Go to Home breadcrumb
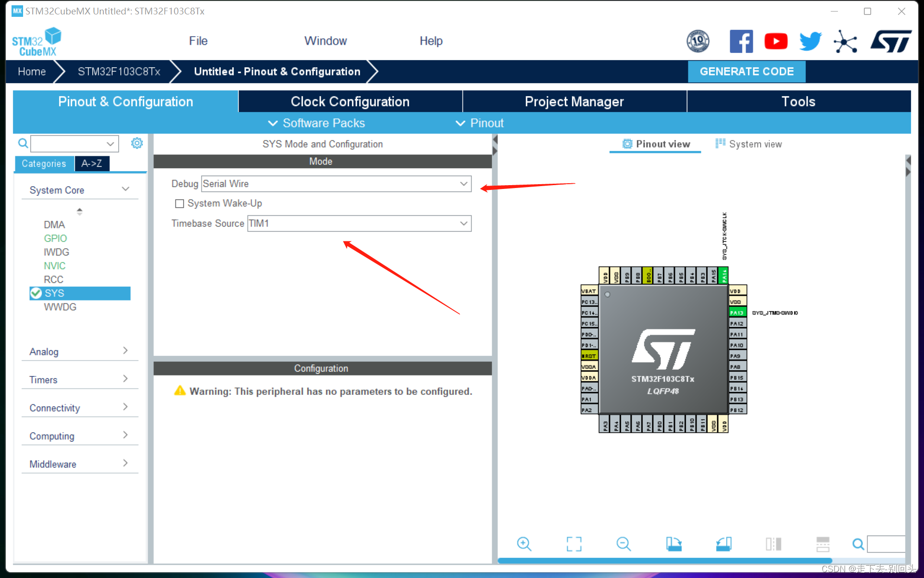The image size is (924, 578). coord(32,72)
